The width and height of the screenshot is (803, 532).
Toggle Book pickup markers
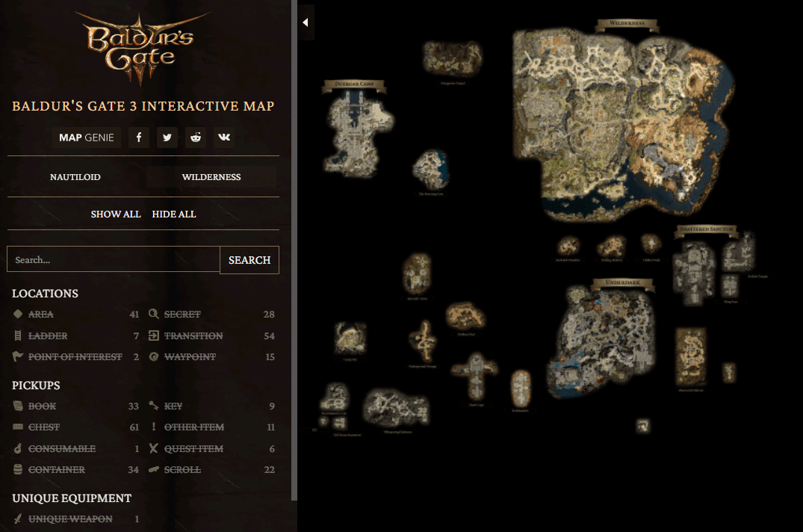point(75,406)
